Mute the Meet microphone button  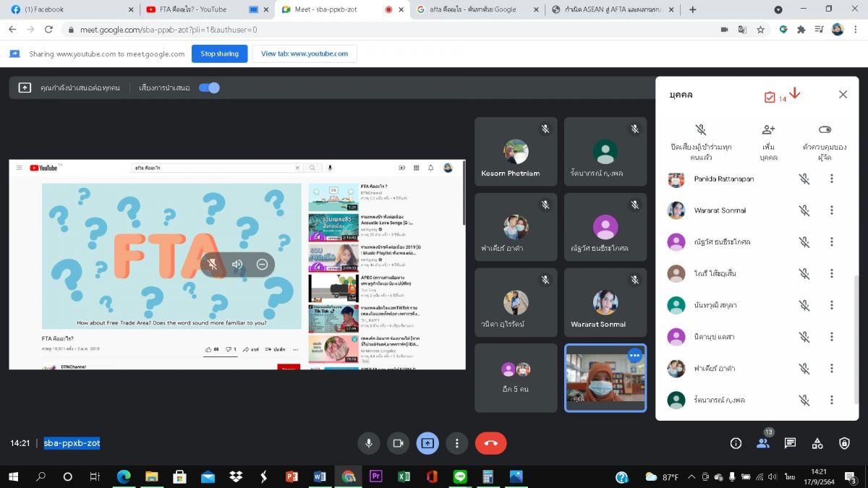pos(369,443)
